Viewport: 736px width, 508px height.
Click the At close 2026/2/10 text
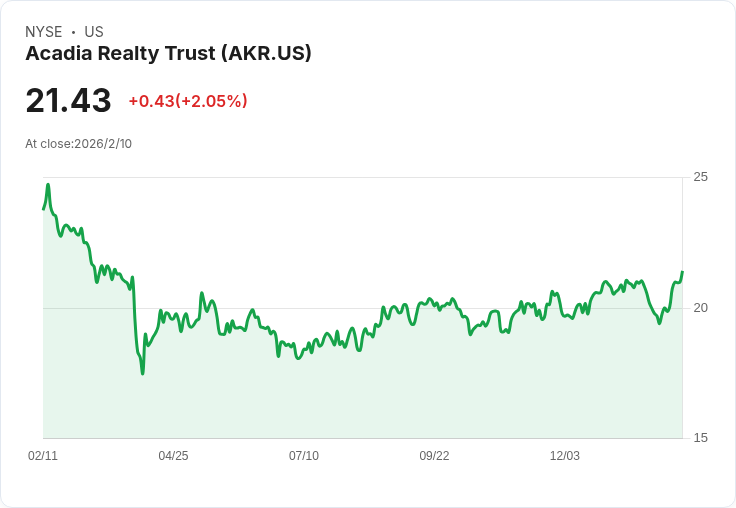pyautogui.click(x=79, y=144)
